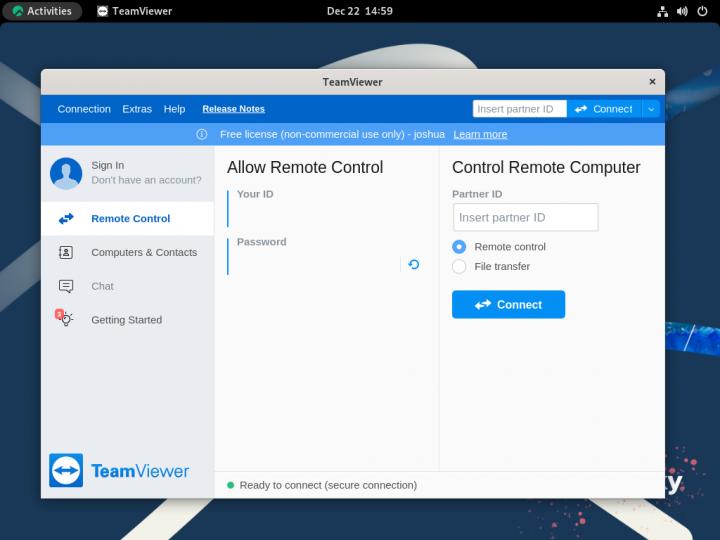
Task: Expand the Connect dropdown arrow in toolbar
Action: coord(651,109)
